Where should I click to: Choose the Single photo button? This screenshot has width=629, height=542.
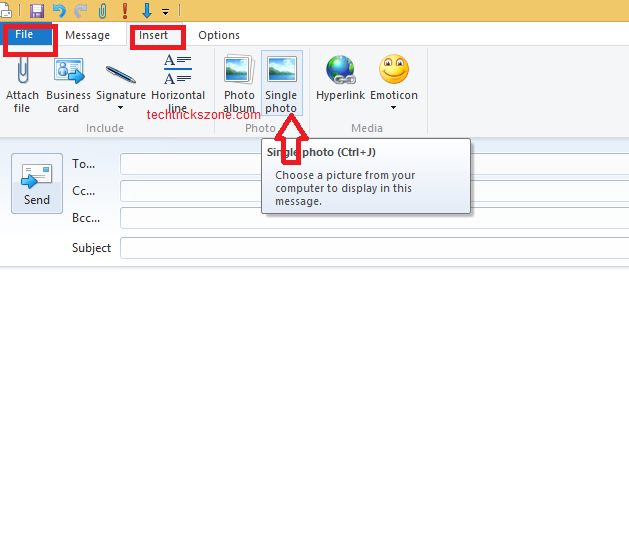coord(281,84)
